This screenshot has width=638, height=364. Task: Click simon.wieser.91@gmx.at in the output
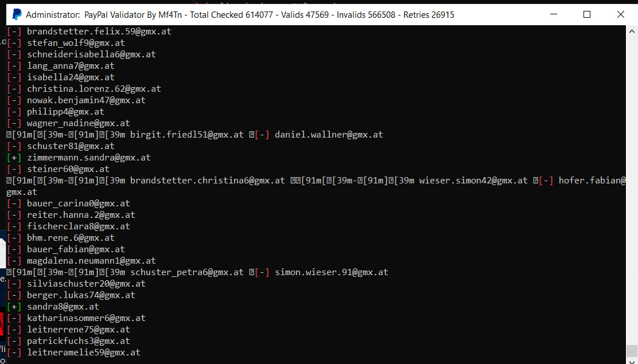[x=332, y=272]
